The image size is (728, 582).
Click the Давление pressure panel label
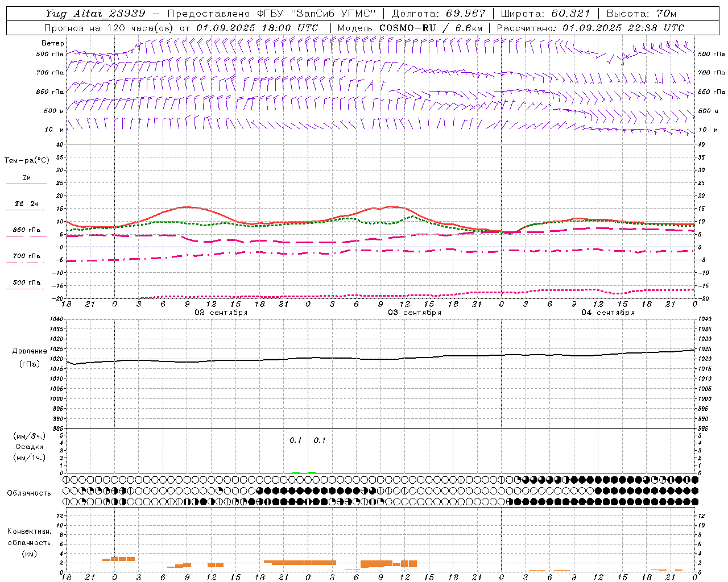point(29,351)
